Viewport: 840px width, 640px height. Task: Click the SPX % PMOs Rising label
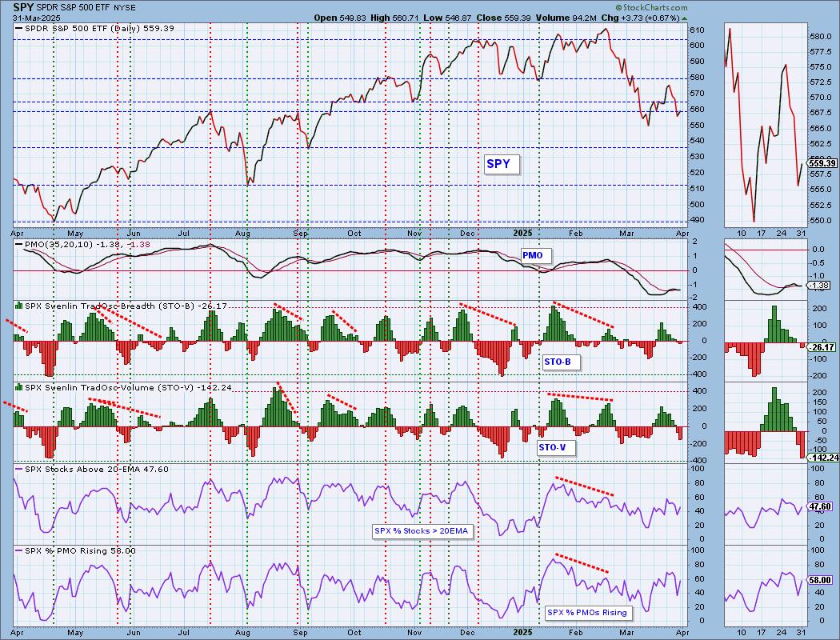[x=586, y=613]
